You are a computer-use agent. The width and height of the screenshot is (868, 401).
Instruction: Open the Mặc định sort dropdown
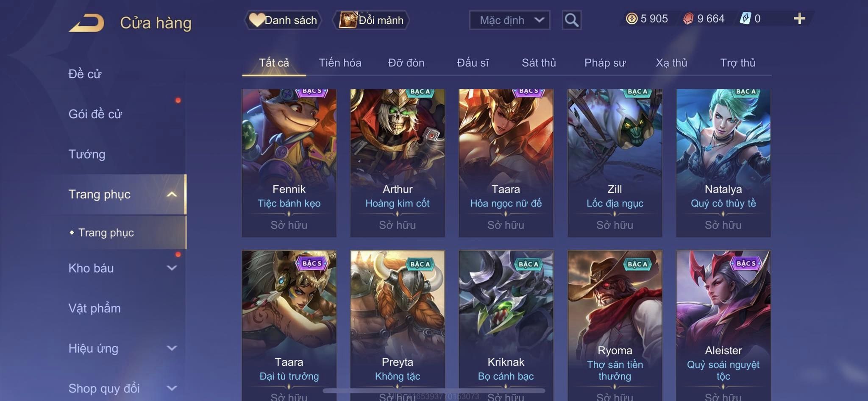509,20
